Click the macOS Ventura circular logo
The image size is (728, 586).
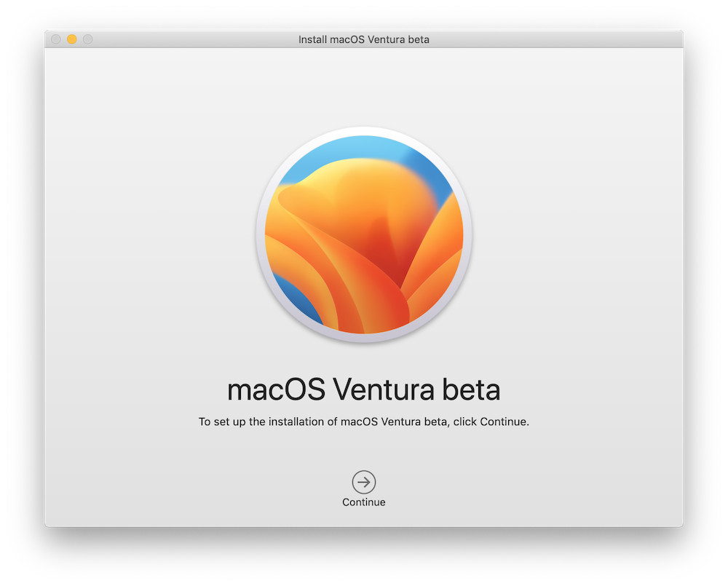pos(363,234)
